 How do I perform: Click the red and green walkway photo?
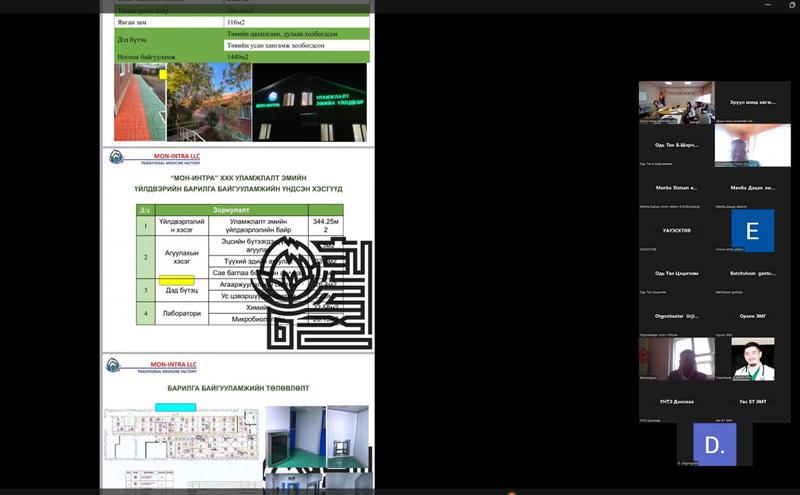(x=139, y=103)
